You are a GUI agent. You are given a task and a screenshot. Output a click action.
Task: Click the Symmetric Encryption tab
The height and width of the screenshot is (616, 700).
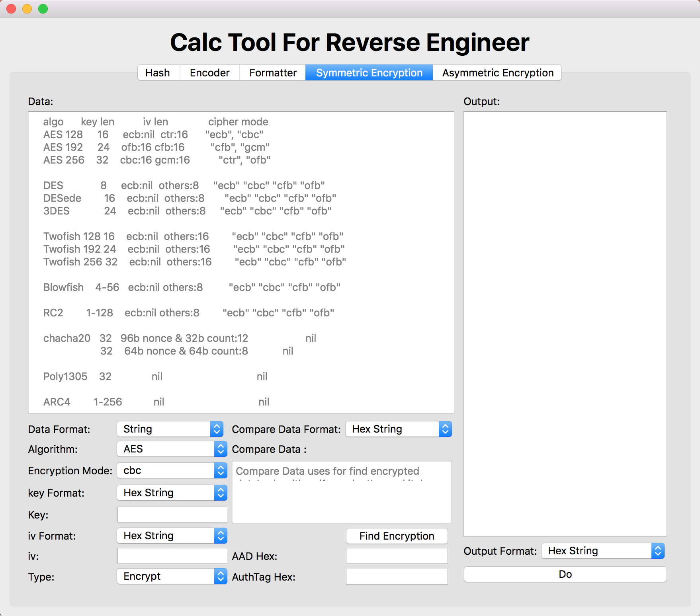pos(369,73)
